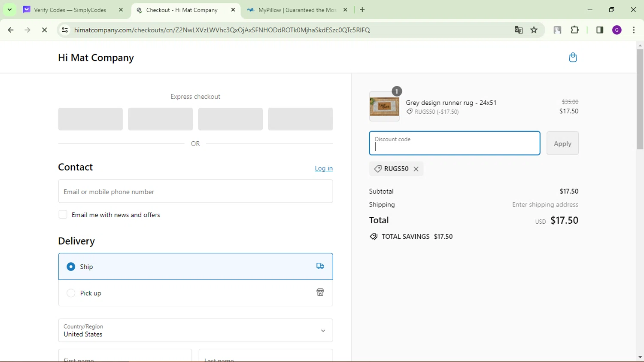The image size is (644, 362).
Task: Open the tab search dropdown arrow
Action: click(x=9, y=10)
